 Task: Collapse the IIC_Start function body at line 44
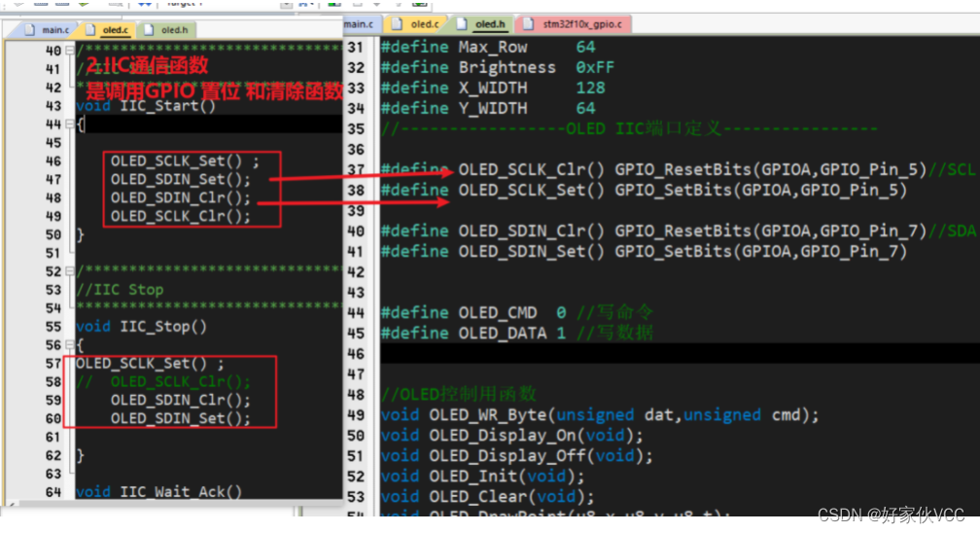point(69,124)
